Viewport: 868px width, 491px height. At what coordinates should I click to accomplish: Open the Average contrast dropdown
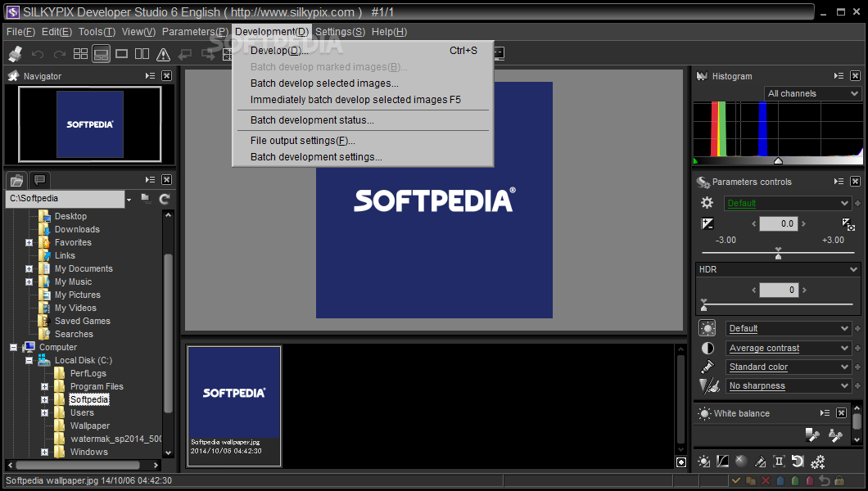tap(789, 348)
